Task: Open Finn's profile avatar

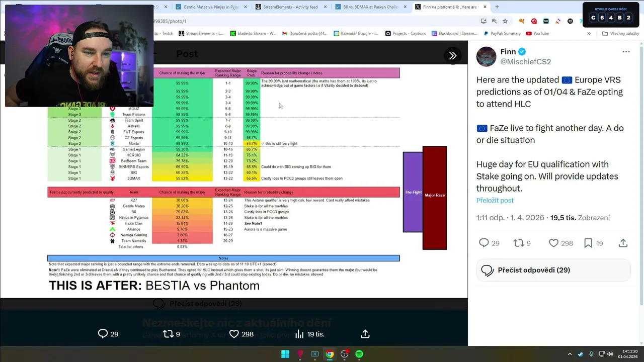Action: pos(487,57)
